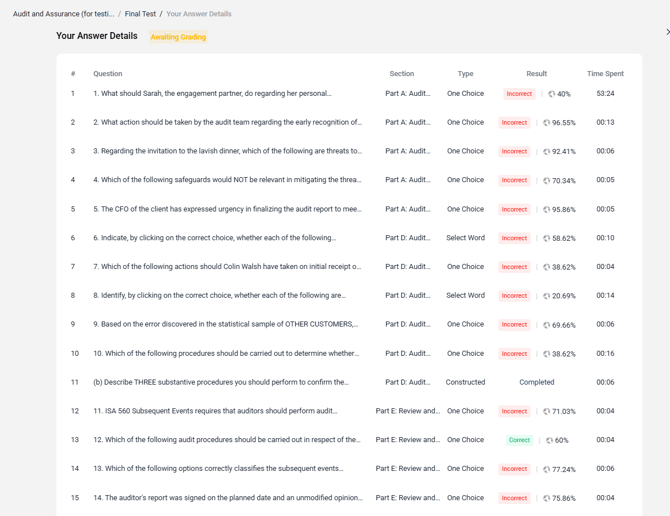Go to Final Test in the breadcrumb

click(x=140, y=14)
